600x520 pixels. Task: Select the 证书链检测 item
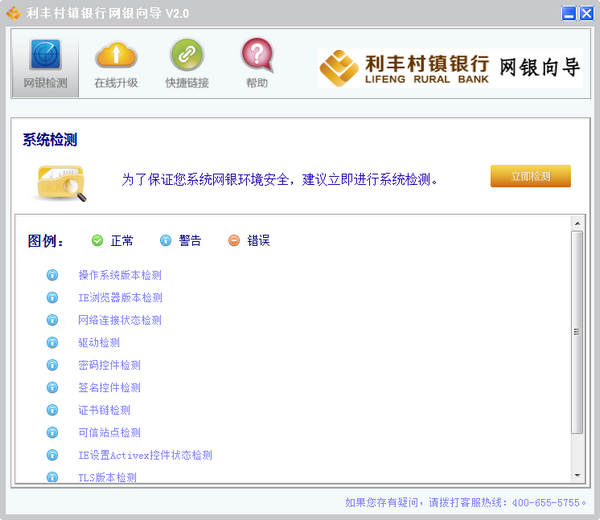click(104, 411)
